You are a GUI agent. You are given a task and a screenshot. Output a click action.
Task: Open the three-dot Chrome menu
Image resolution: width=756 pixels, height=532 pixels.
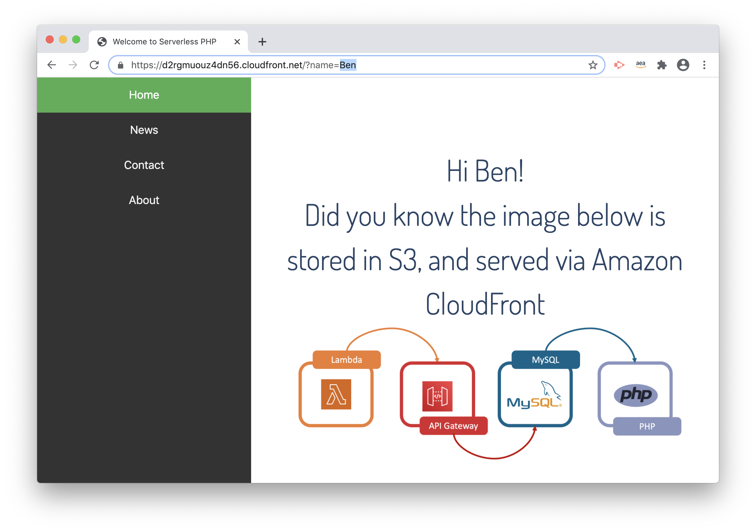[x=704, y=65]
